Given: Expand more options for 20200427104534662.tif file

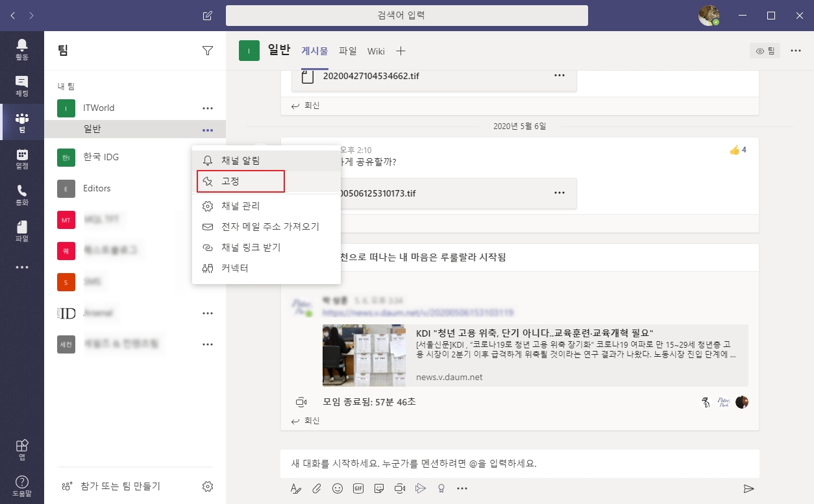Looking at the screenshot, I should 559,76.
